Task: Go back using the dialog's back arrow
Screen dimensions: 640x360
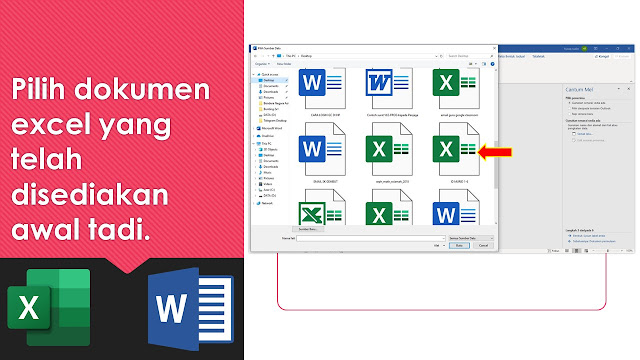Action: click(256, 56)
